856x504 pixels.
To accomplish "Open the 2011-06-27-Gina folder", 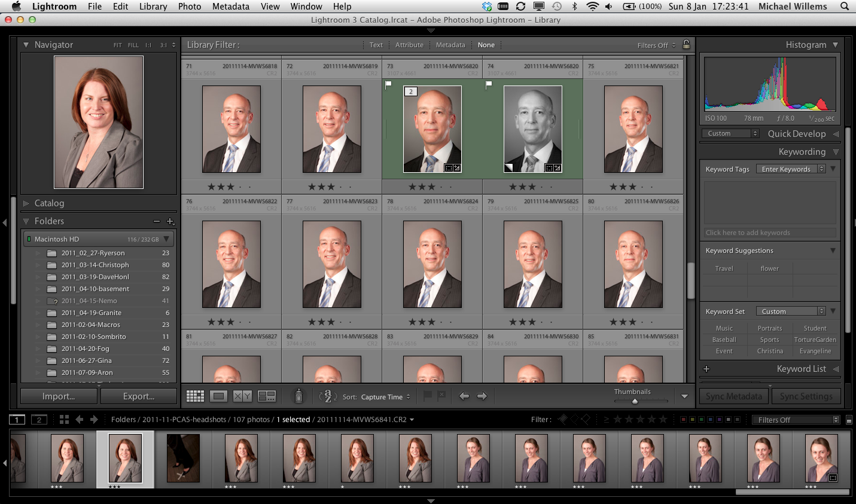I will pyautogui.click(x=87, y=361).
